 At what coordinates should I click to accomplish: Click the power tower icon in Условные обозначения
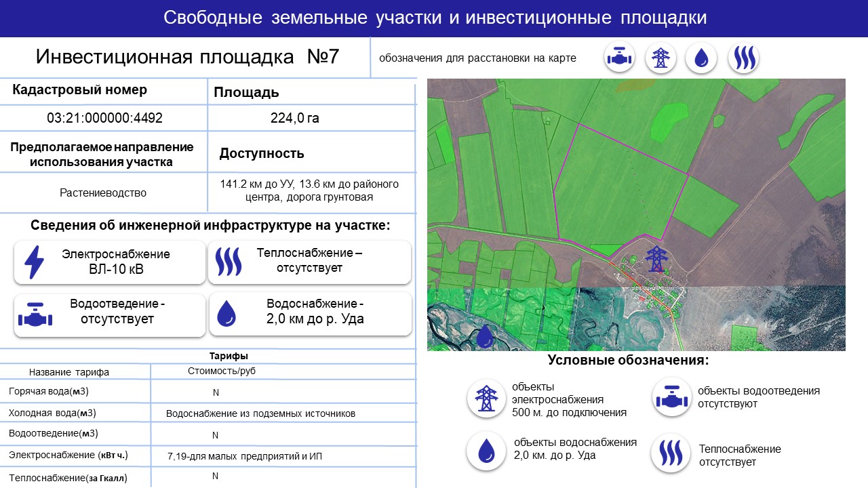point(486,398)
